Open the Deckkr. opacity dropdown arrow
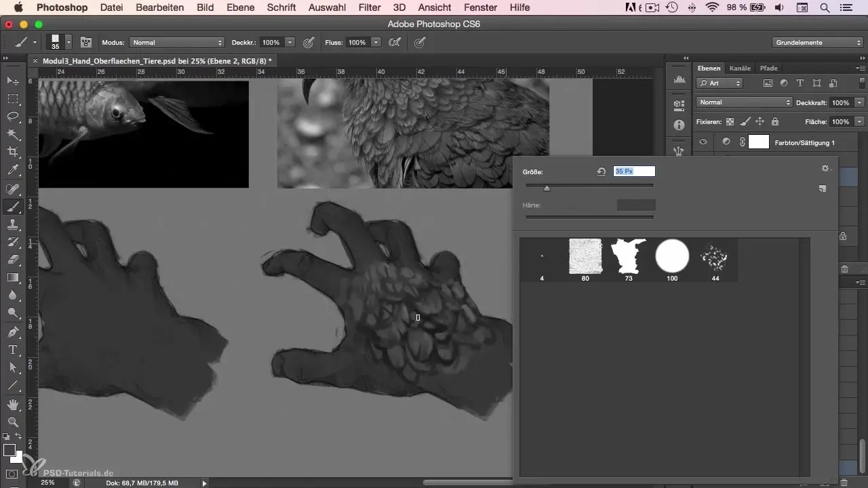 pos(290,42)
